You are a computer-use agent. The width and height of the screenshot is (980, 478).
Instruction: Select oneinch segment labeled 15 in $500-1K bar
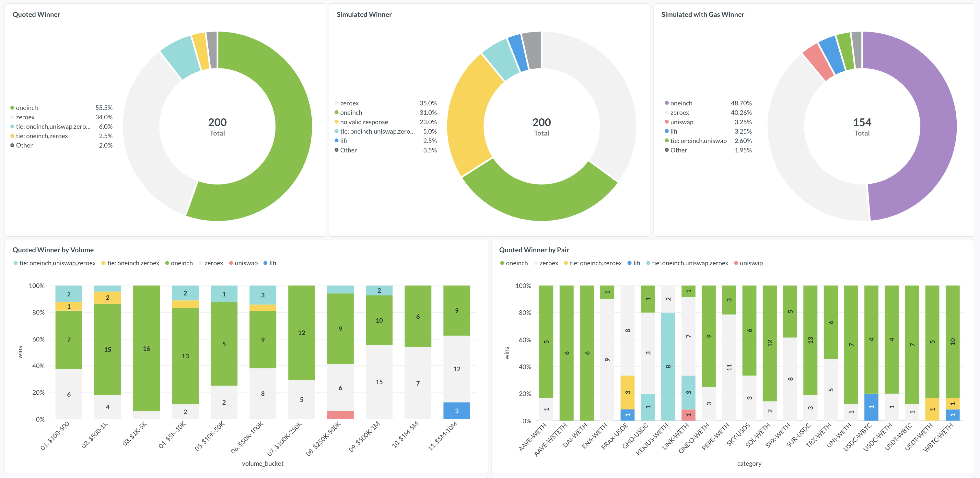click(108, 349)
